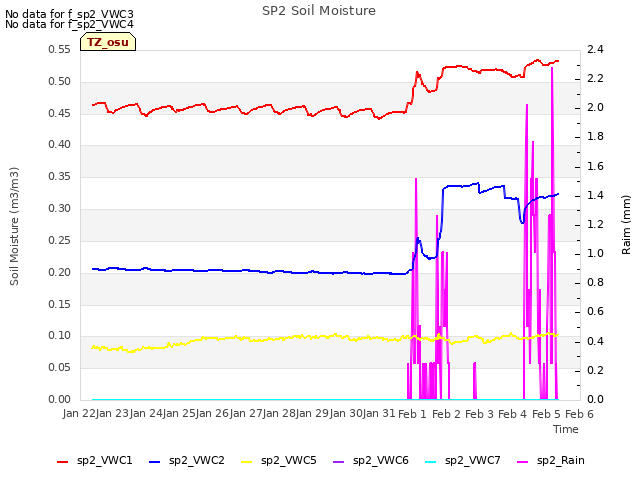Click the Feb 4 x-axis tick label
640x480 pixels.
(513, 414)
